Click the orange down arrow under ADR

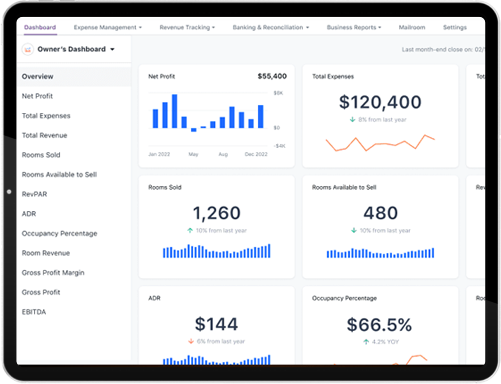[191, 341]
